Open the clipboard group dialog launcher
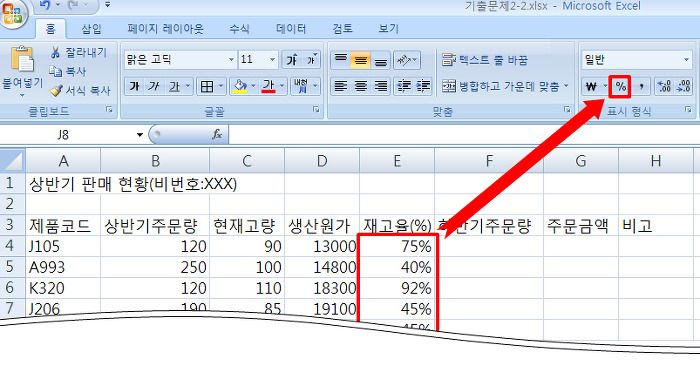The height and width of the screenshot is (386, 700). (109, 109)
